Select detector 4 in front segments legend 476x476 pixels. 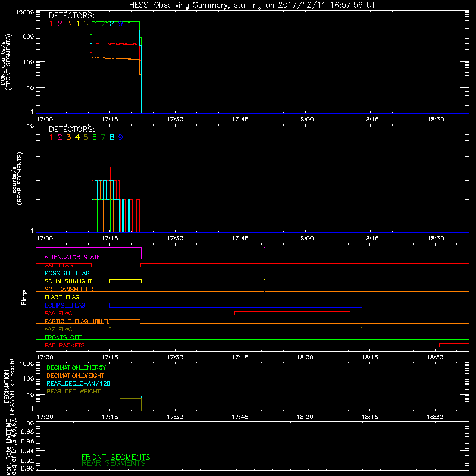coord(77,24)
